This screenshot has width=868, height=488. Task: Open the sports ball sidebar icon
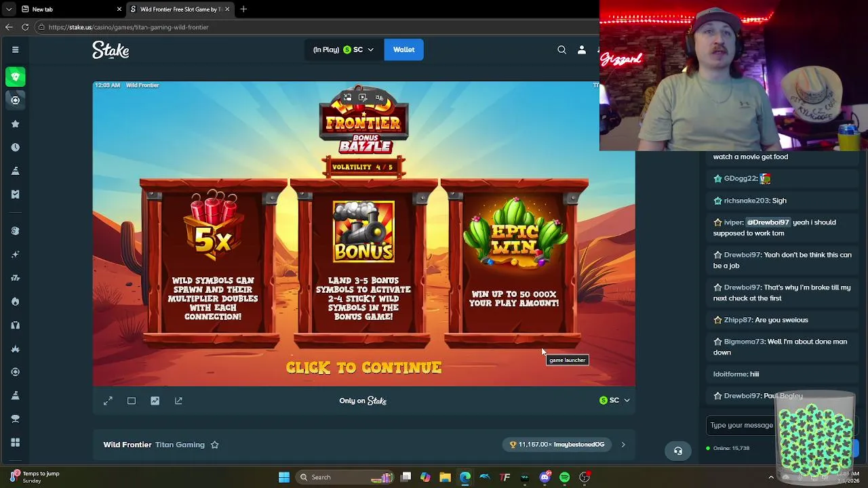pyautogui.click(x=15, y=100)
